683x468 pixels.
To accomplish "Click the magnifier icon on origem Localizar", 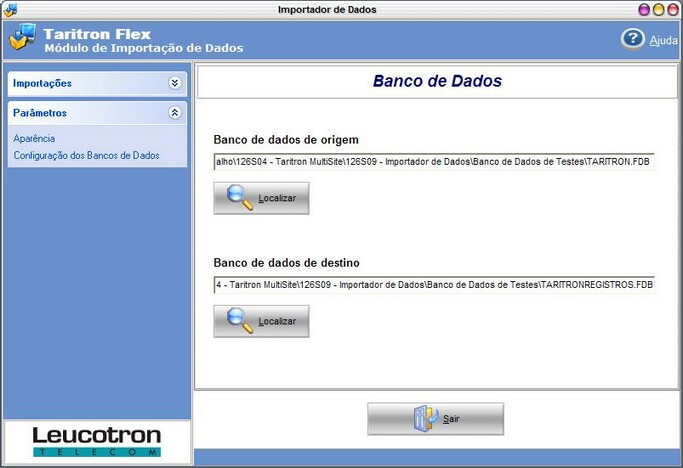I will 240,198.
